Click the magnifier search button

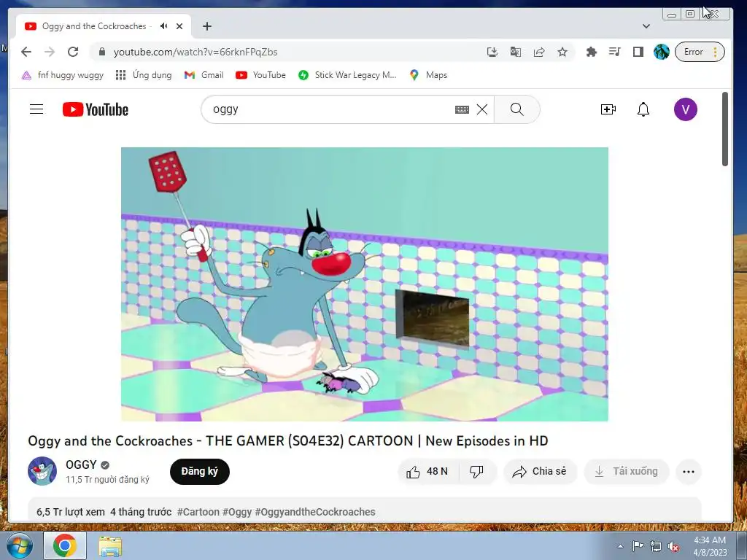pos(517,109)
